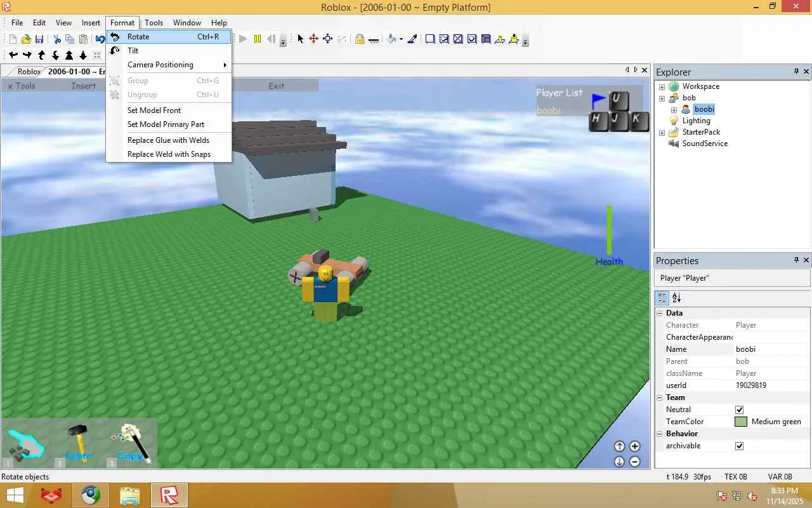Open the paint bucket color dropdown arrow
812x508 pixels.
pyautogui.click(x=401, y=39)
